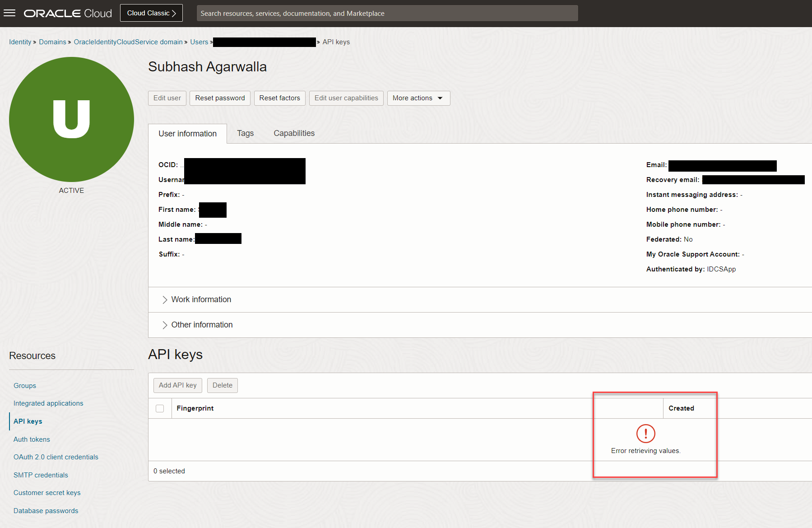
Task: Toggle the select-all checkbox in API keys table
Action: pos(160,408)
